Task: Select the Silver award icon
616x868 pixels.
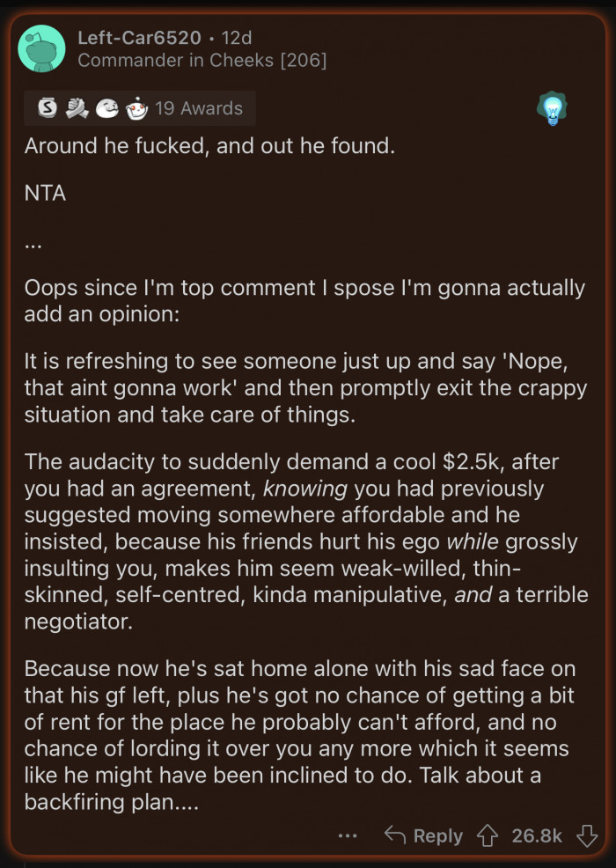Action: tap(48, 107)
